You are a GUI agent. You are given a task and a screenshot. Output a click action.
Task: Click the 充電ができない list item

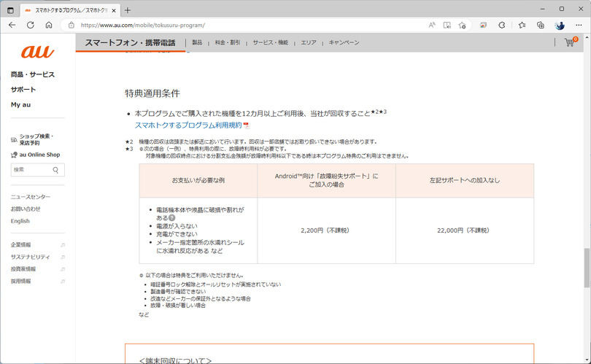[177, 234]
